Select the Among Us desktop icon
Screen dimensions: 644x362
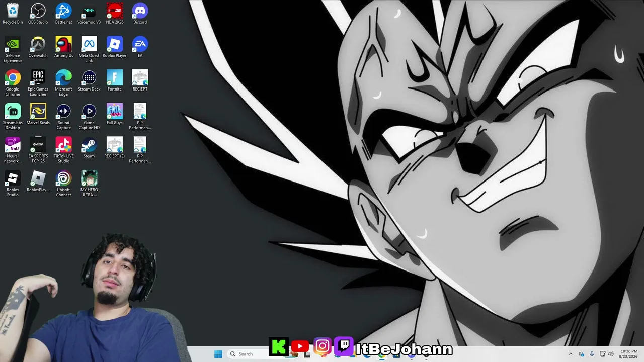[x=63, y=47]
